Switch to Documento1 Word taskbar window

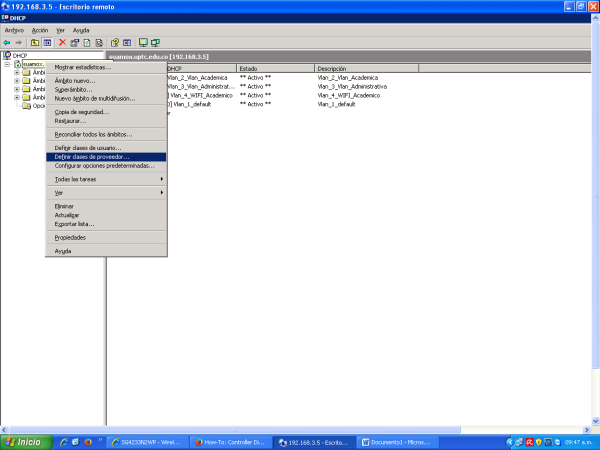click(x=398, y=442)
